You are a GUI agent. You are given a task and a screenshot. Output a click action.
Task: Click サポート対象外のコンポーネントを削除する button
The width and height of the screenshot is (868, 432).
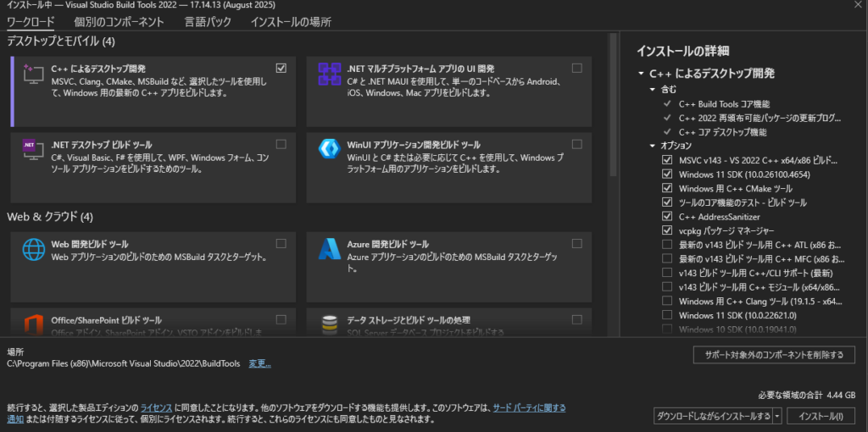[x=774, y=355]
